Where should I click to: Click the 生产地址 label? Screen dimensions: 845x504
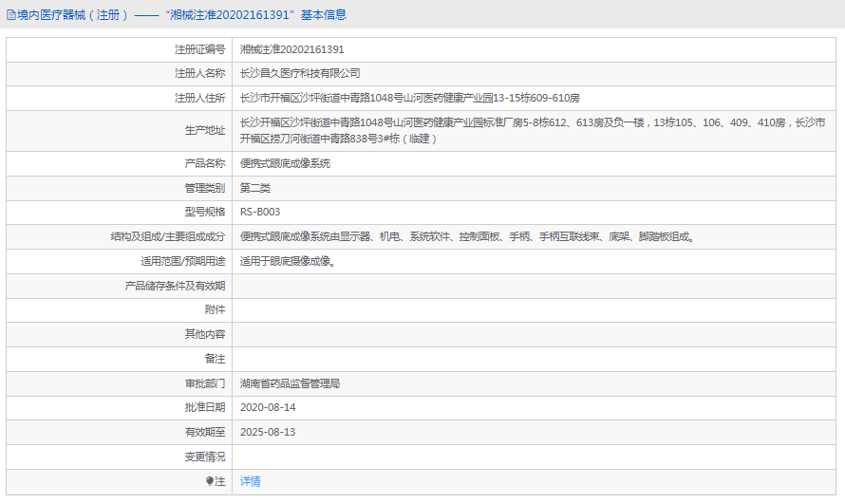pos(205,130)
